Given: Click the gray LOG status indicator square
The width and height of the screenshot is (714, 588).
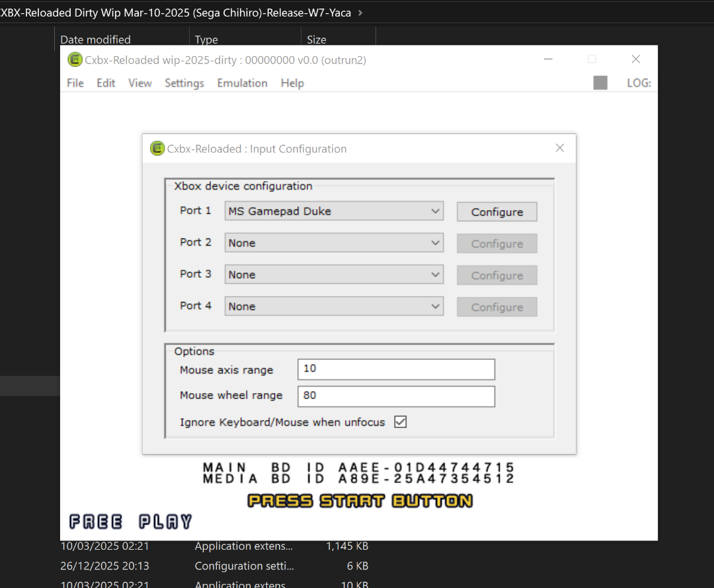Looking at the screenshot, I should coord(600,83).
